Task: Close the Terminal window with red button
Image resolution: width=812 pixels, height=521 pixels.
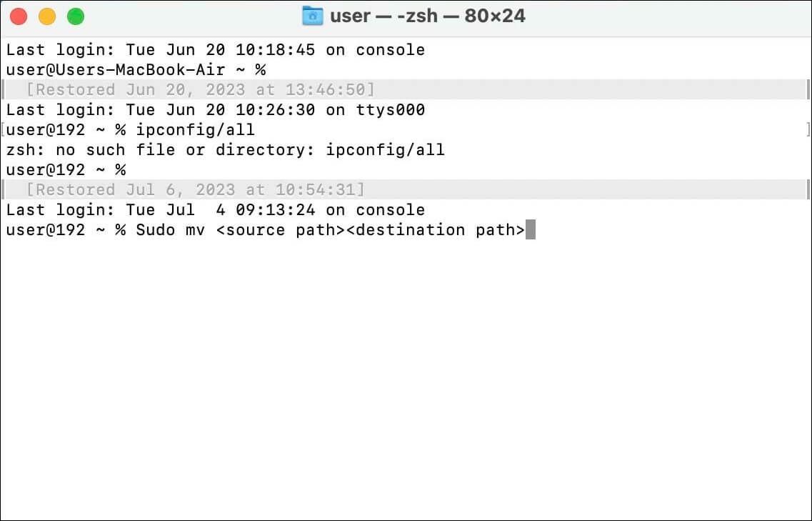Action: coord(19,16)
